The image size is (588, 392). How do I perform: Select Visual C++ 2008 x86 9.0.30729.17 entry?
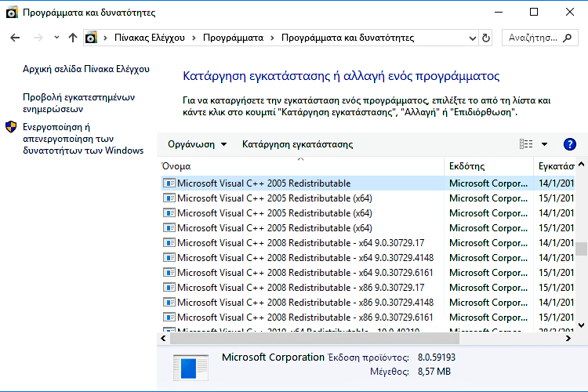(x=368, y=288)
